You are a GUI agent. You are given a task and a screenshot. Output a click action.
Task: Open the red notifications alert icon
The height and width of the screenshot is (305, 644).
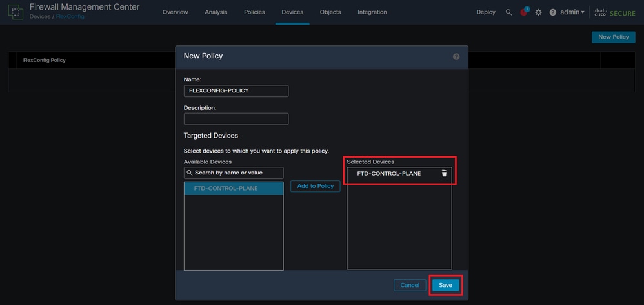[x=524, y=12]
